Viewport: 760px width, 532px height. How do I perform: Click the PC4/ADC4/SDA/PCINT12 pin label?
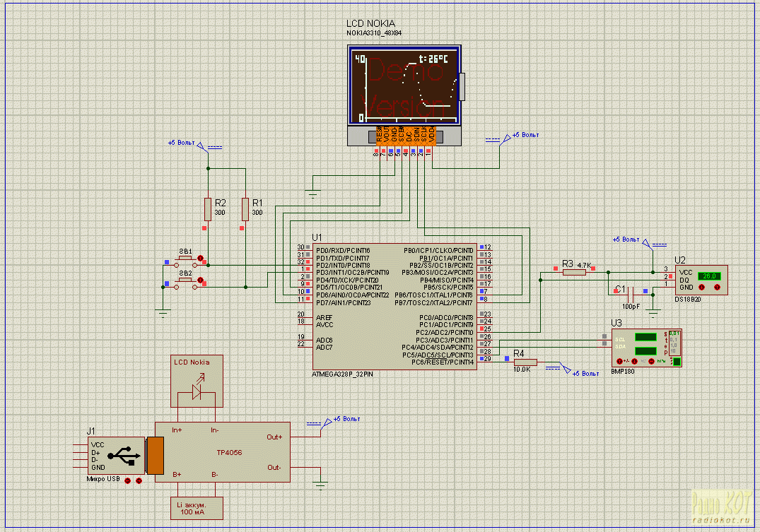coord(437,348)
